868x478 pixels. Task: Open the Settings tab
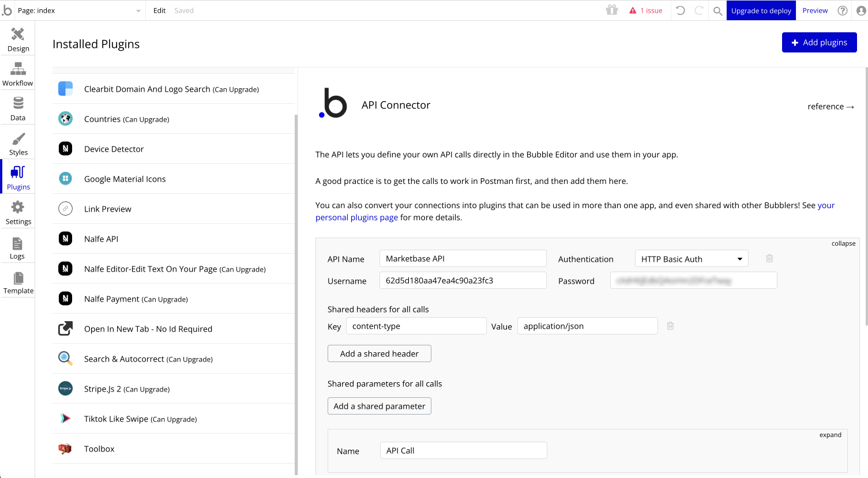coord(18,212)
